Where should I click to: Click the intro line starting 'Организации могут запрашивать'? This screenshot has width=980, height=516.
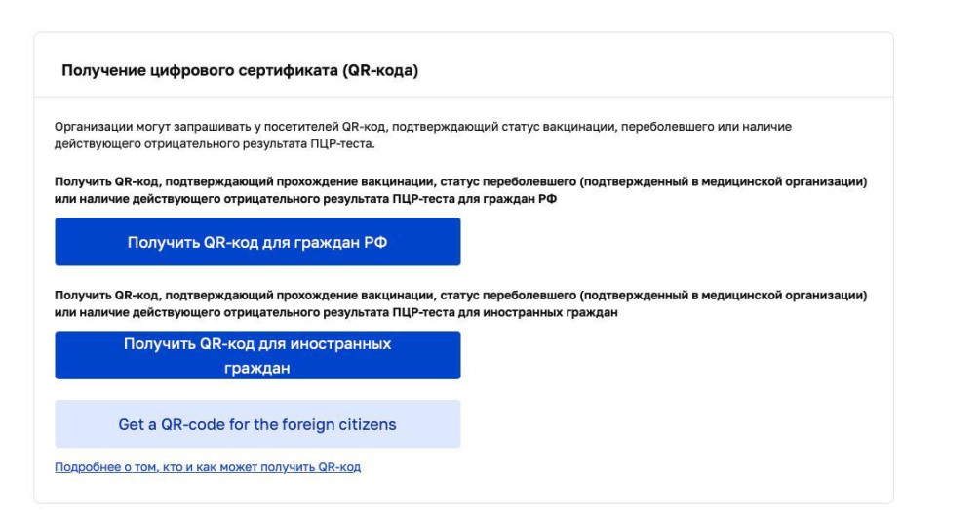point(423,128)
